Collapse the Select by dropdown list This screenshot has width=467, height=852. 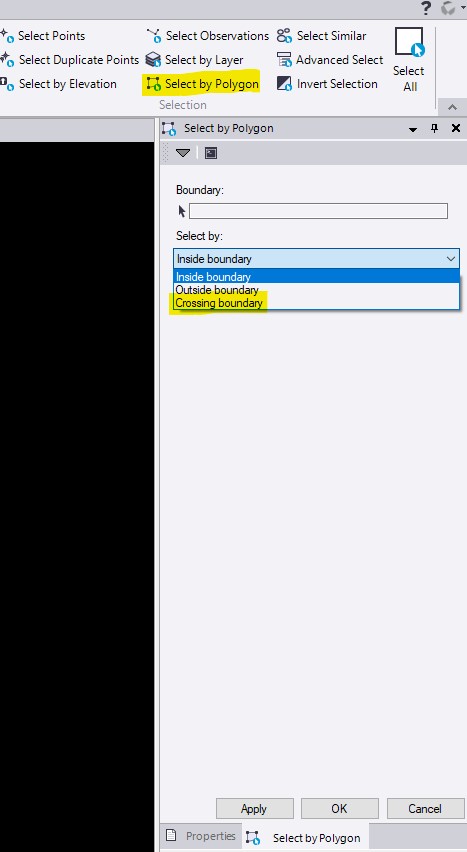tap(451, 259)
